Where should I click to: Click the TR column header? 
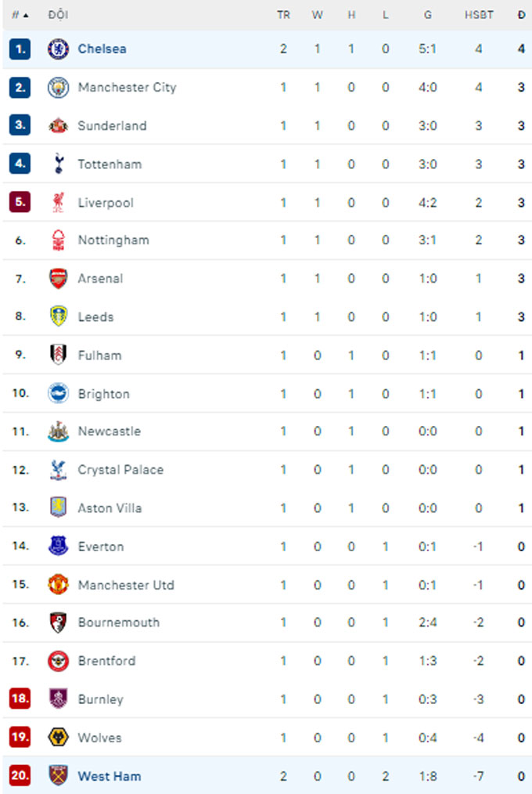(x=283, y=14)
